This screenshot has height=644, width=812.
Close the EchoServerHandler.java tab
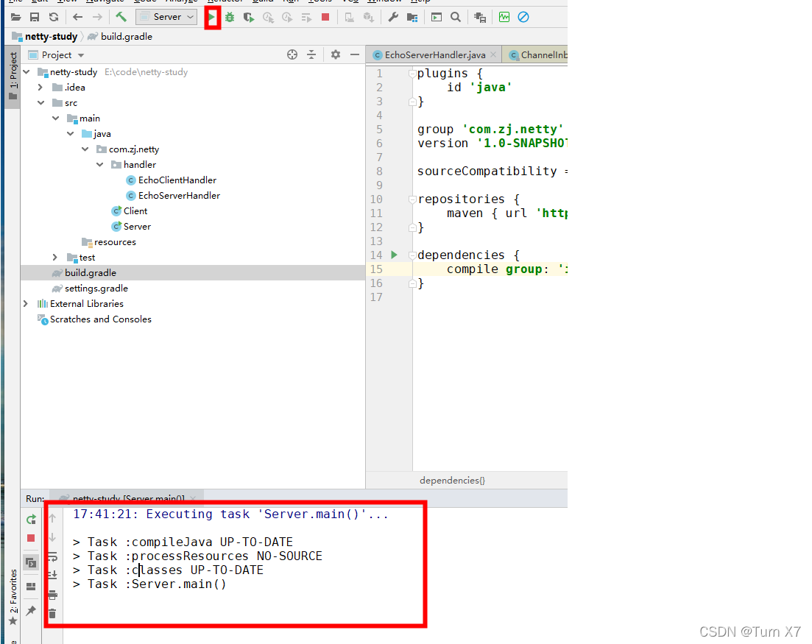(x=493, y=55)
